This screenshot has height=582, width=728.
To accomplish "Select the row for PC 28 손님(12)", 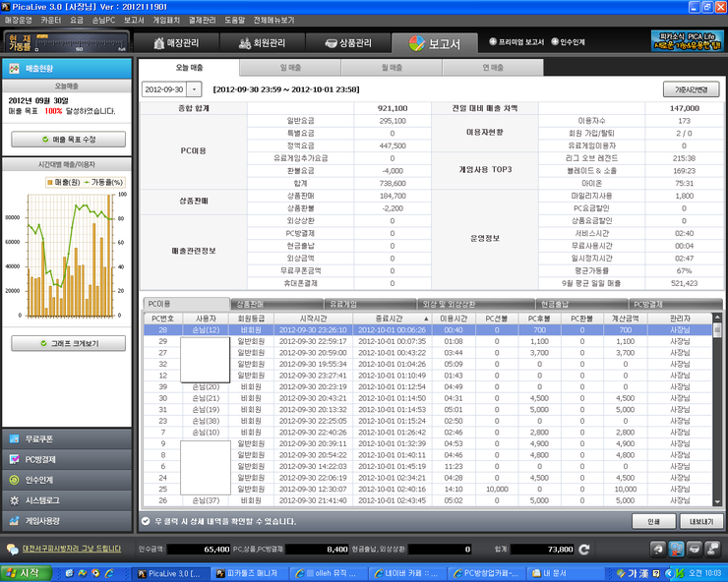I will tap(428, 330).
